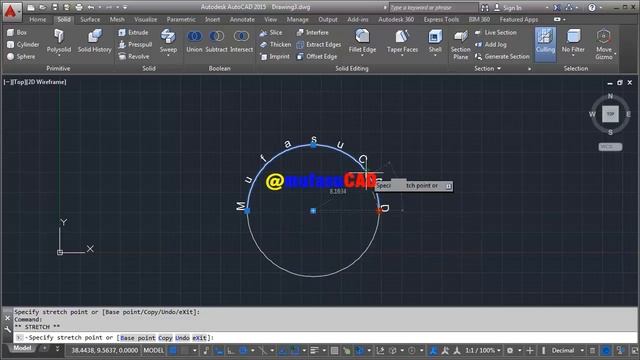The width and height of the screenshot is (640, 360).
Task: Select the Imprint tool
Action: [274, 57]
